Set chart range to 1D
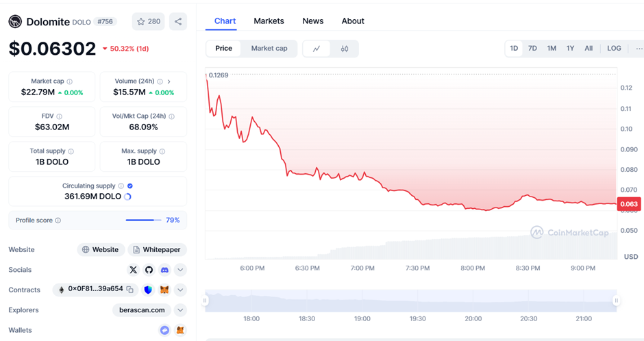Viewport: 644px width, 341px height. 514,49
